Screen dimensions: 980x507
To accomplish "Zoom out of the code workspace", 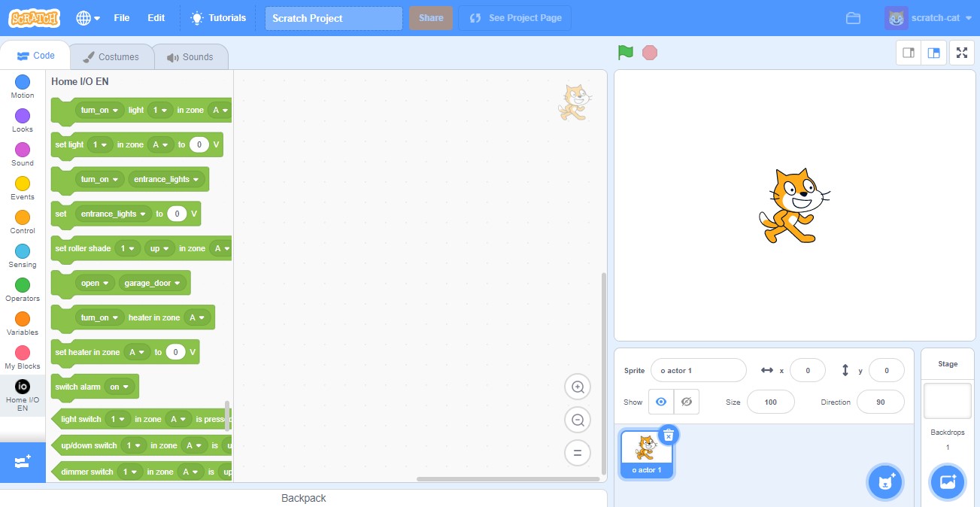I will coord(578,420).
